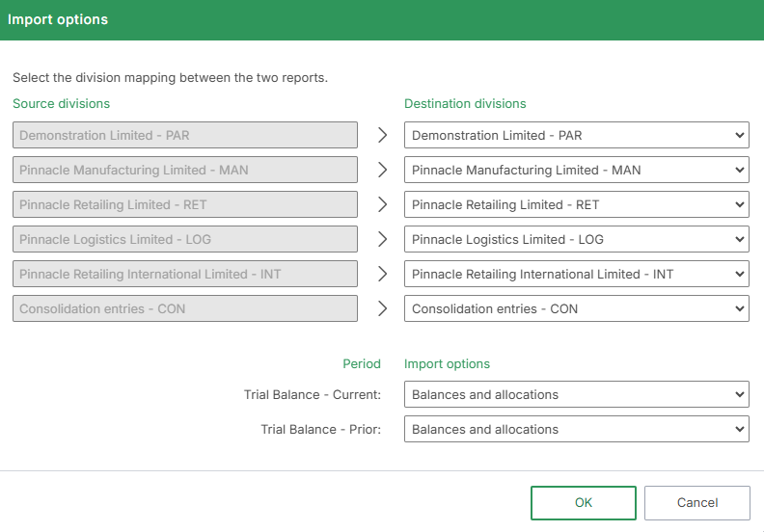This screenshot has height=532, width=764.
Task: Open the Demonstration Limited - PAR destination dropdown
Action: (x=576, y=135)
